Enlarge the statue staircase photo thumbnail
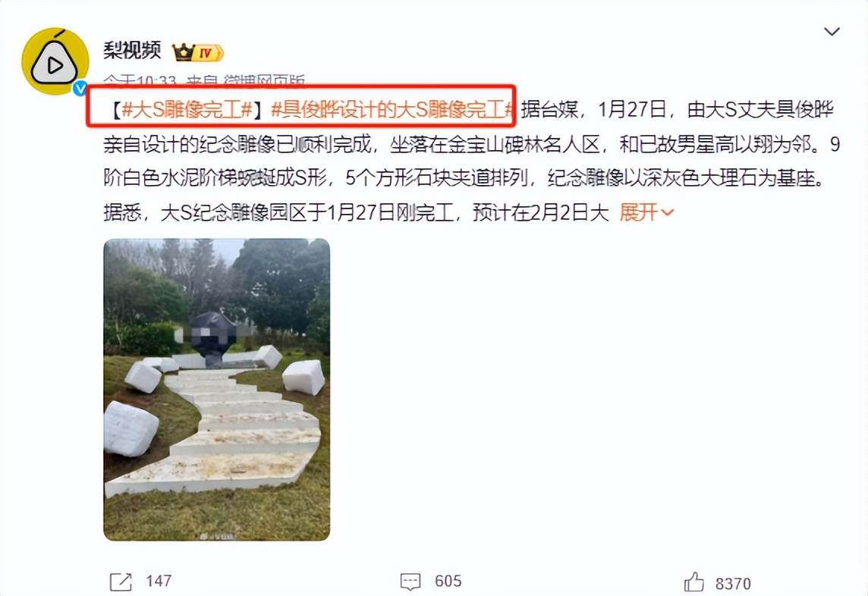Screen dimensions: 868x596 tap(216, 390)
